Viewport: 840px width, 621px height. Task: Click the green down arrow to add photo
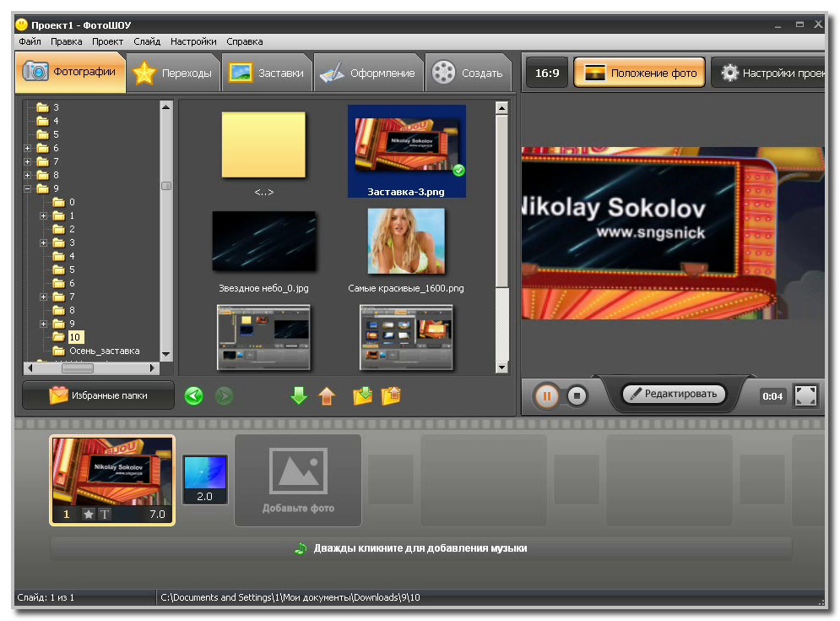click(299, 395)
